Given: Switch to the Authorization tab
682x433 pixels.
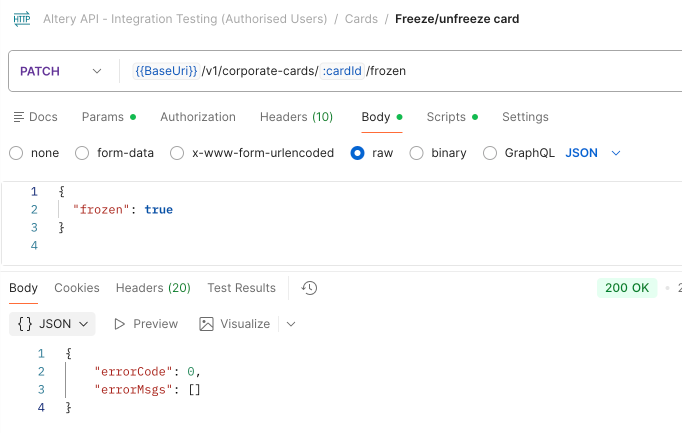Looking at the screenshot, I should click(198, 117).
